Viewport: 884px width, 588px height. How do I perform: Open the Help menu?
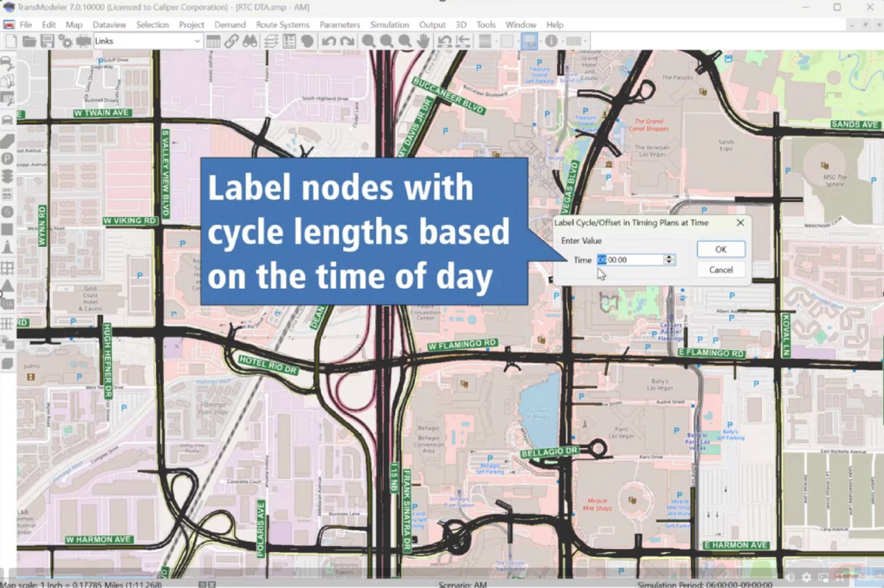point(555,24)
